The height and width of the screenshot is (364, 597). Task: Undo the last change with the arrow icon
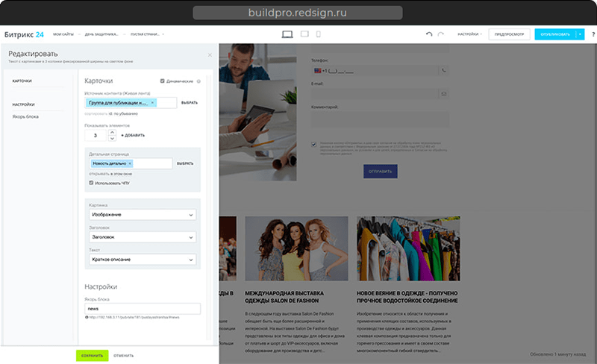(x=429, y=34)
